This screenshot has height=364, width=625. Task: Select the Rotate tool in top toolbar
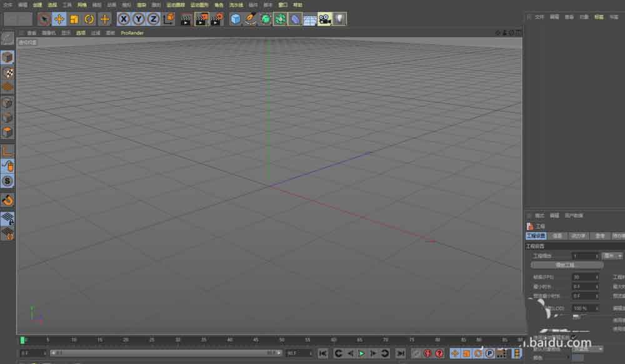click(x=89, y=19)
